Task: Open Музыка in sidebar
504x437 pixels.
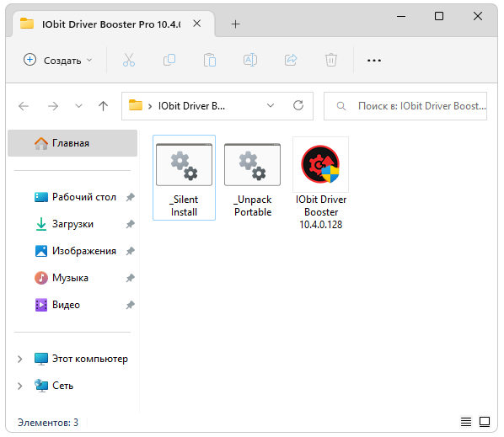Action: [x=62, y=278]
